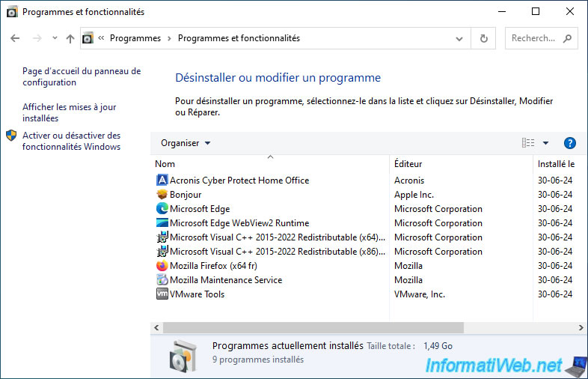The image size is (588, 379).
Task: Maximize the Programmes et fonctionnalités window
Action: [536, 12]
